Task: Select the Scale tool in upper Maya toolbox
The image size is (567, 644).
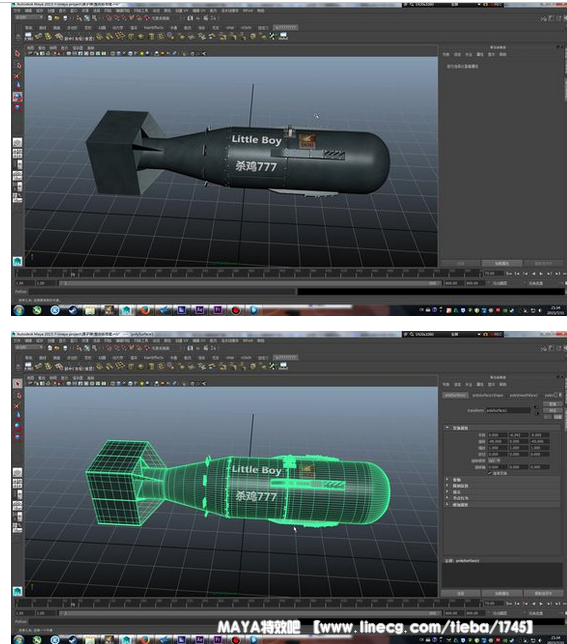Action: (x=17, y=108)
